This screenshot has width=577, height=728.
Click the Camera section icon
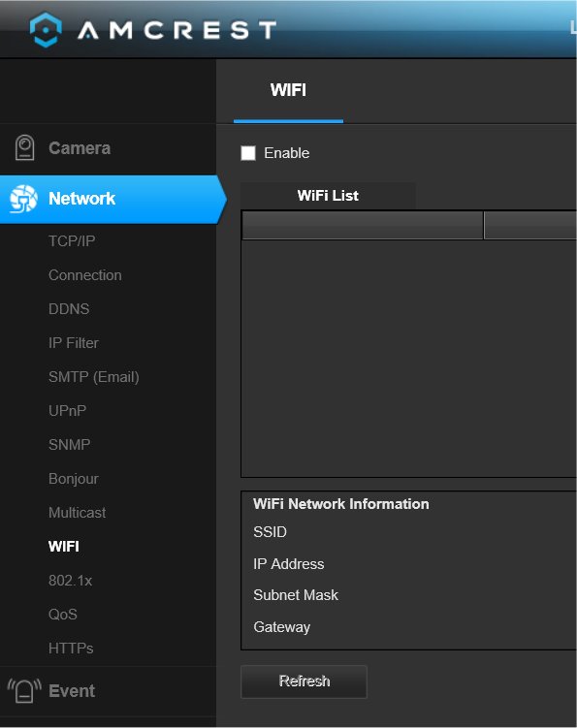(x=24, y=147)
